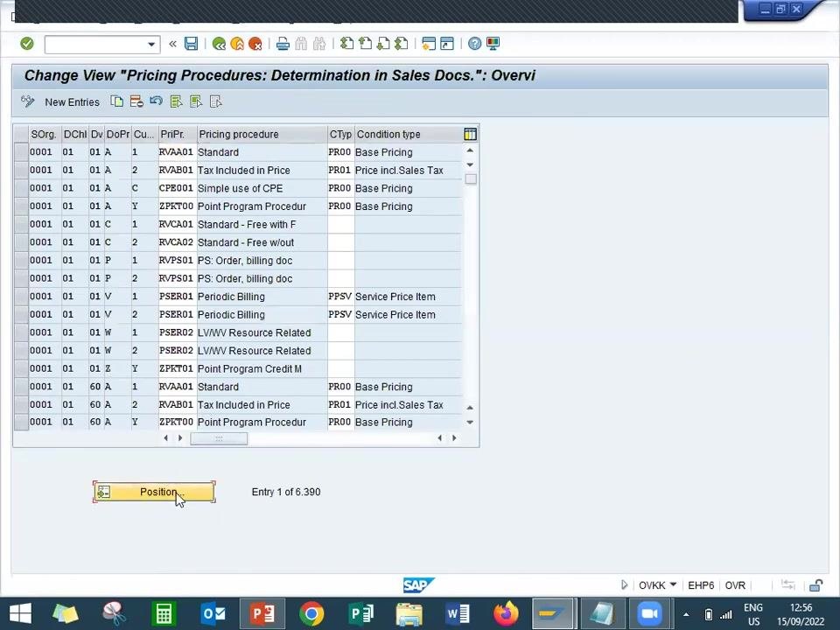Open Google Chrome from the taskbar
This screenshot has width=840, height=630.
[311, 613]
